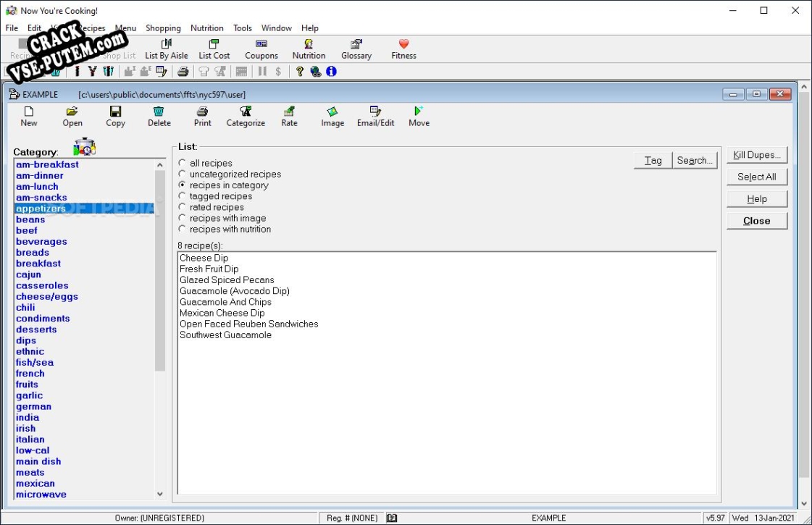Open the List Cost tool
This screenshot has height=525, width=812.
(x=214, y=49)
